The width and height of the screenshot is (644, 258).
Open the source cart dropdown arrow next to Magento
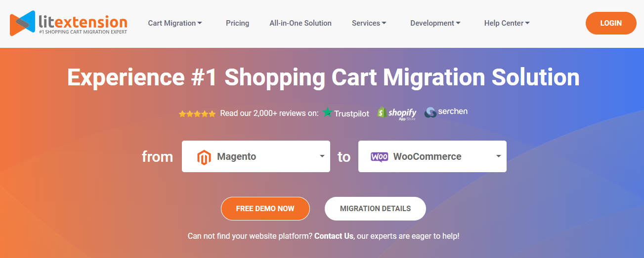point(322,156)
